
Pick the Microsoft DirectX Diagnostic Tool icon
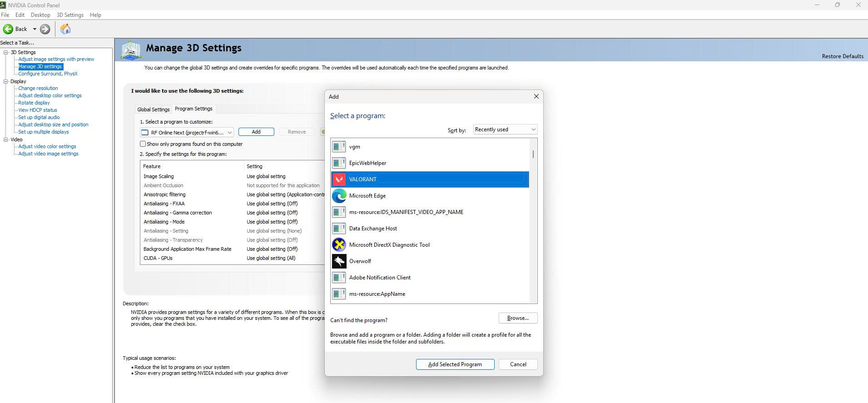coord(339,245)
